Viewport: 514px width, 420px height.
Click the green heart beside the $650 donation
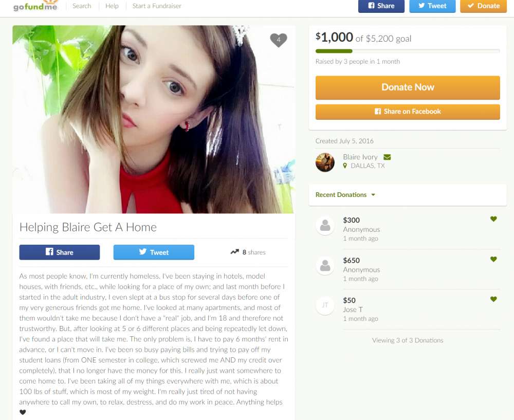point(493,259)
